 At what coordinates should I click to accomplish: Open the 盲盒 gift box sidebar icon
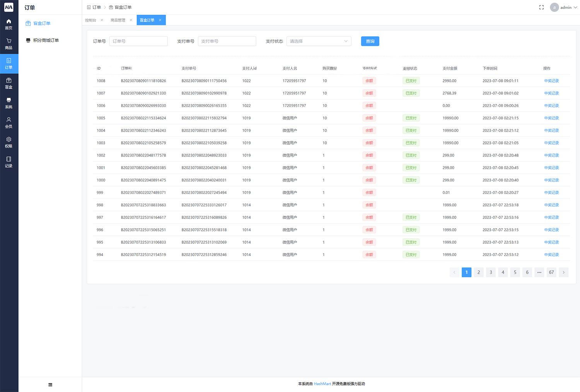(9, 83)
